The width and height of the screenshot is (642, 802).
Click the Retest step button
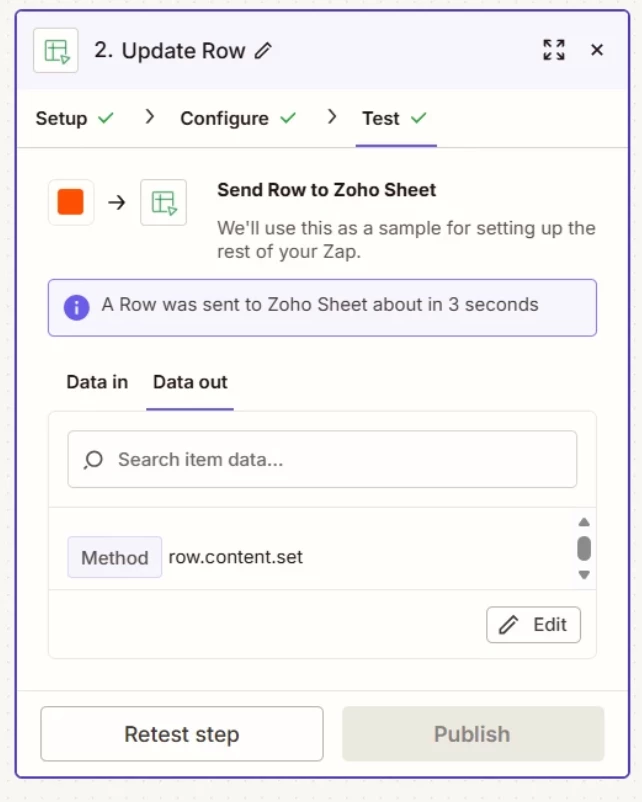(182, 734)
